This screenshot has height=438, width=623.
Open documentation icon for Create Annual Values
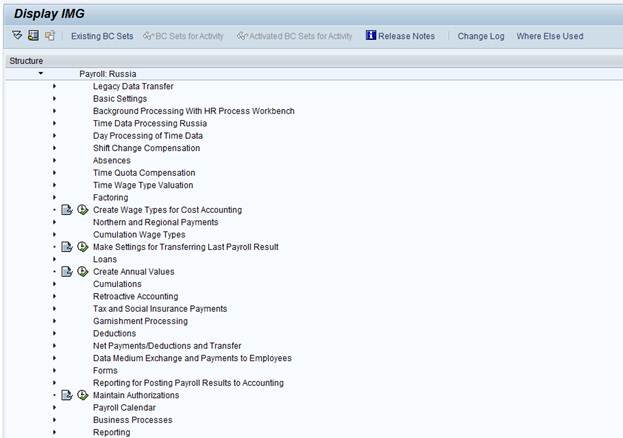[x=67, y=271]
